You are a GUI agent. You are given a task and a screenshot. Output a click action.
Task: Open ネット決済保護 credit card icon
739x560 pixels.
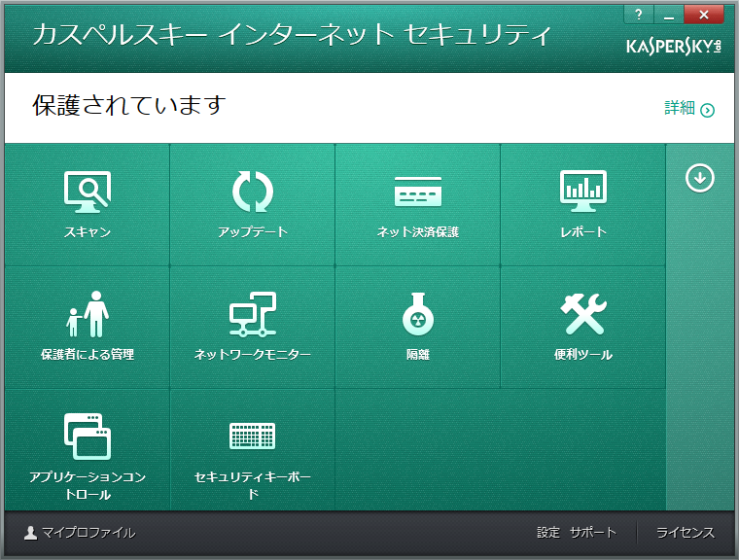pos(418,192)
